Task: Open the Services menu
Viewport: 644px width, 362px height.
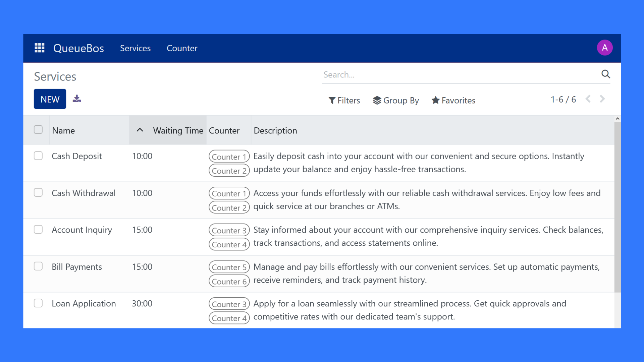Action: pos(135,48)
